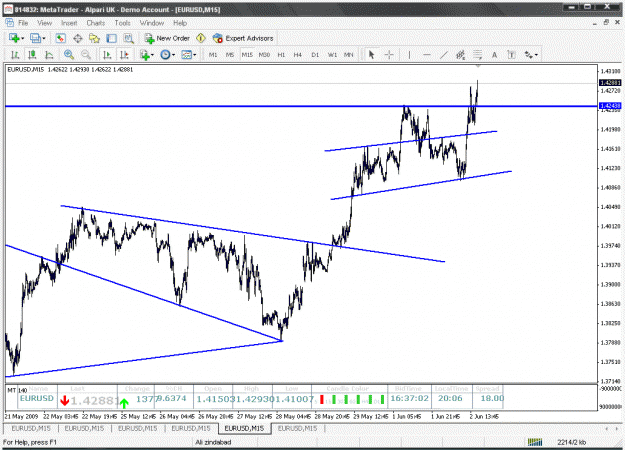Open the File menu
The image size is (625, 450).
tap(23, 23)
